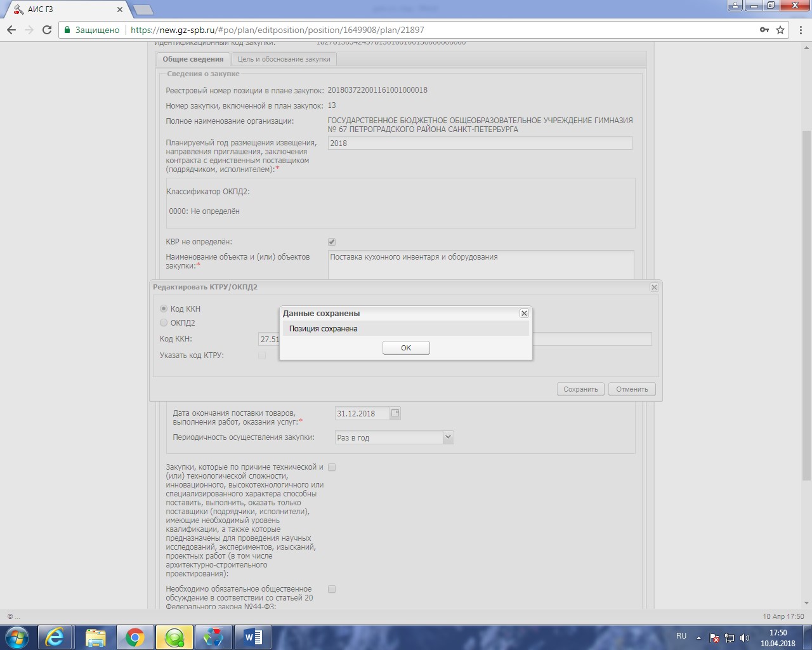Click the browser address bar URL

[277, 30]
